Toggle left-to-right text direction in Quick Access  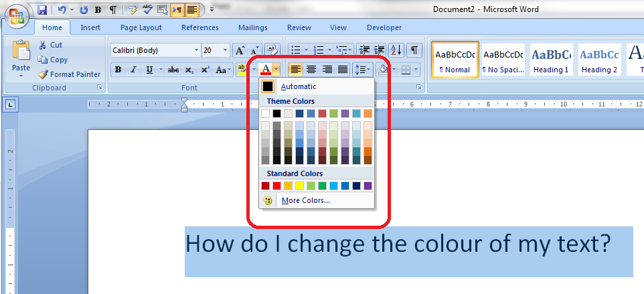click(x=177, y=9)
